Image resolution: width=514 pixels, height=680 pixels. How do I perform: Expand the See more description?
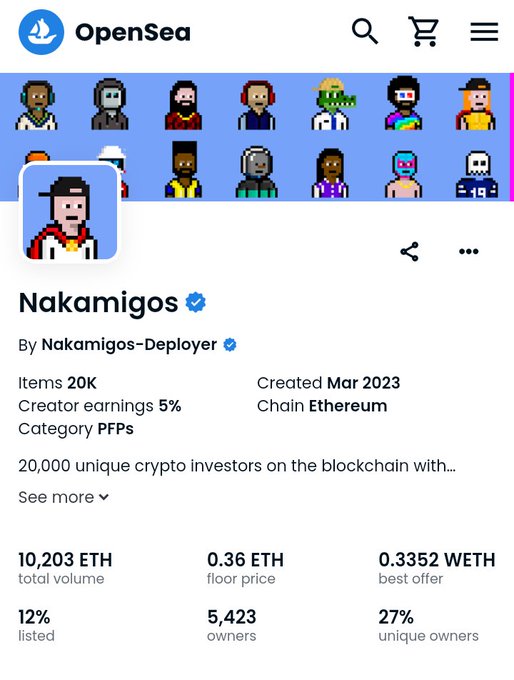(63, 497)
